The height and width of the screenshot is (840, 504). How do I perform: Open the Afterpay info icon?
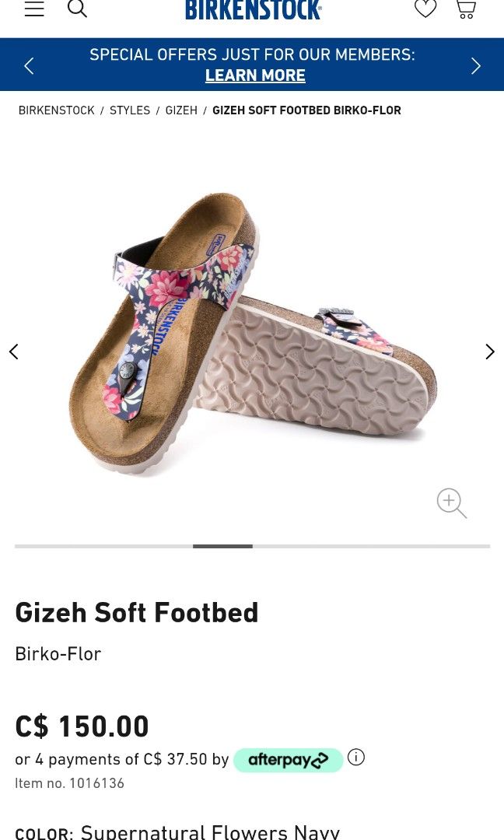pyautogui.click(x=355, y=757)
